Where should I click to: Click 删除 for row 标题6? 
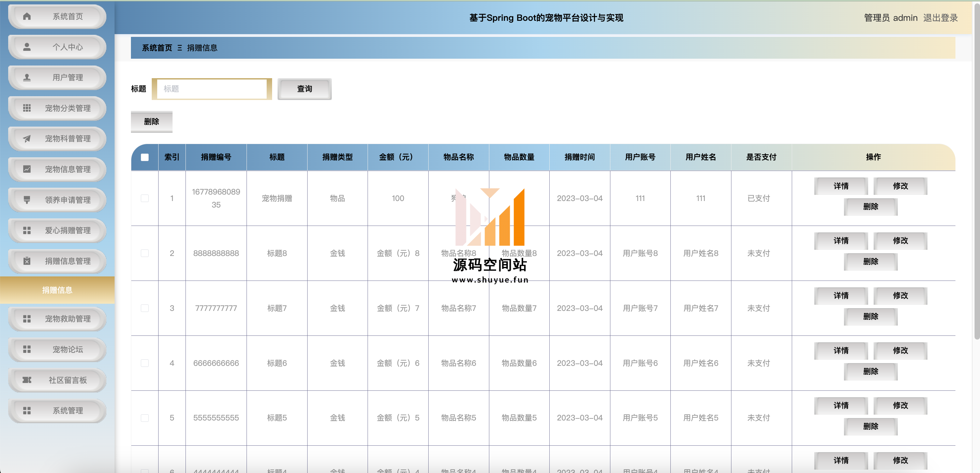click(x=871, y=371)
